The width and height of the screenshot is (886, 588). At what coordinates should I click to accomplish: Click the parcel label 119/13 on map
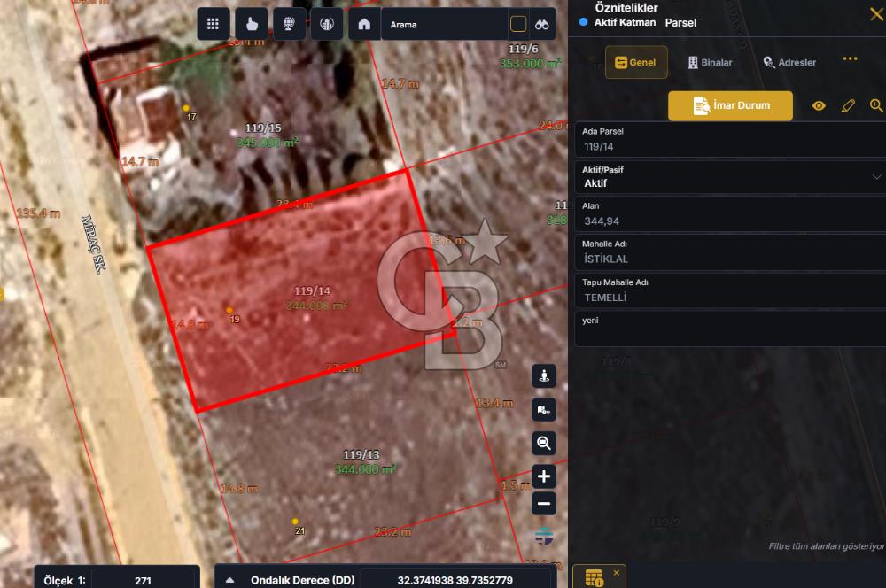click(x=361, y=454)
